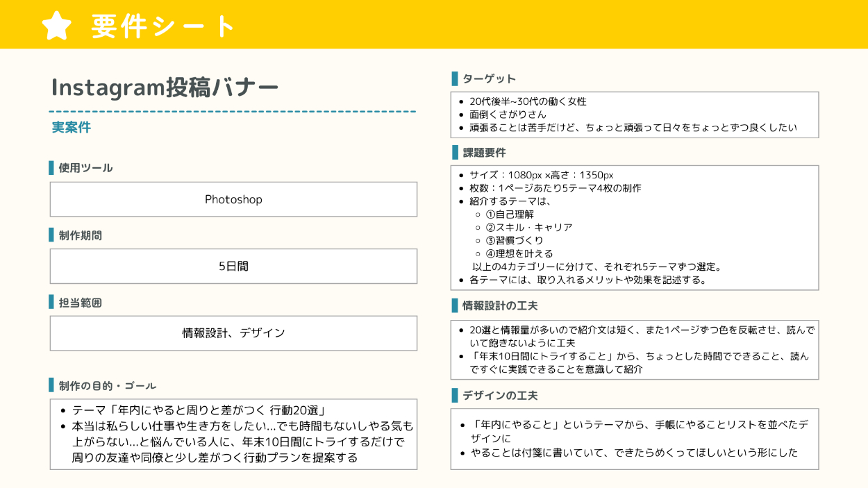Click the Photoshop text box
The height and width of the screenshot is (488, 868).
point(233,199)
